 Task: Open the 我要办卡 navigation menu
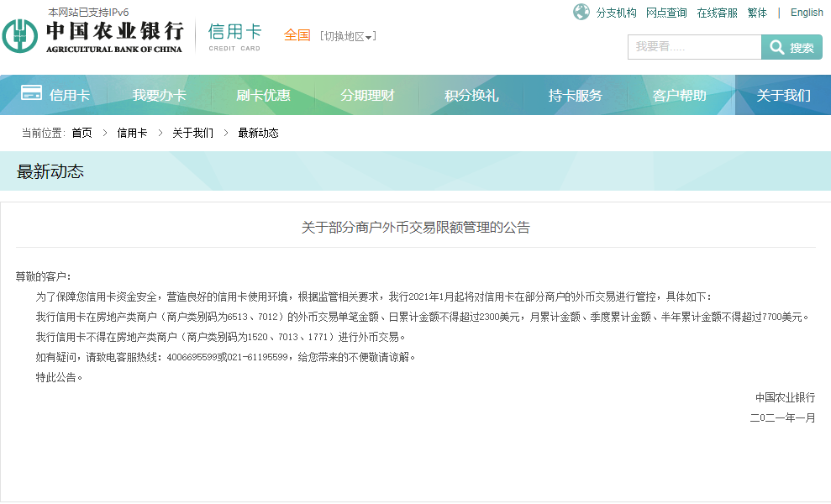160,96
